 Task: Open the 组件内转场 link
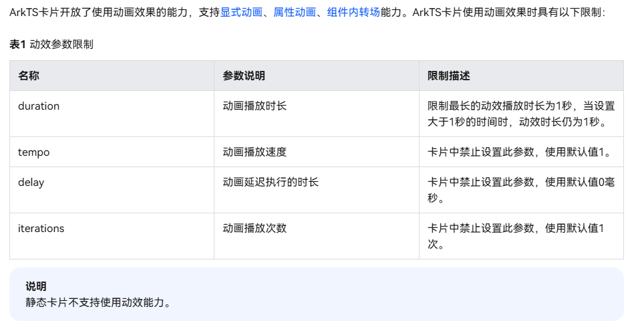point(353,12)
